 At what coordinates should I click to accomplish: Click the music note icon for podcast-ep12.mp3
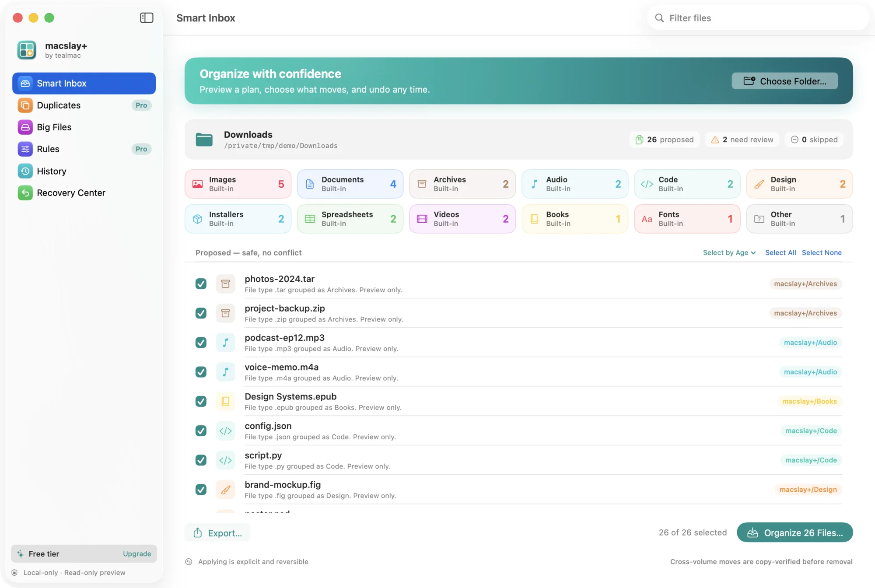click(x=225, y=343)
